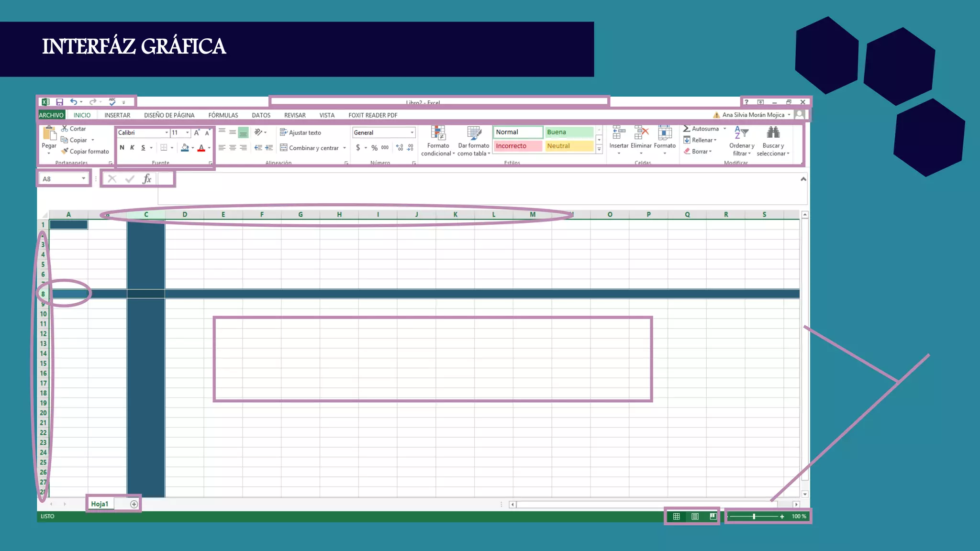Screen dimensions: 980x551
Task: Toggle bold N formatting
Action: [122, 148]
